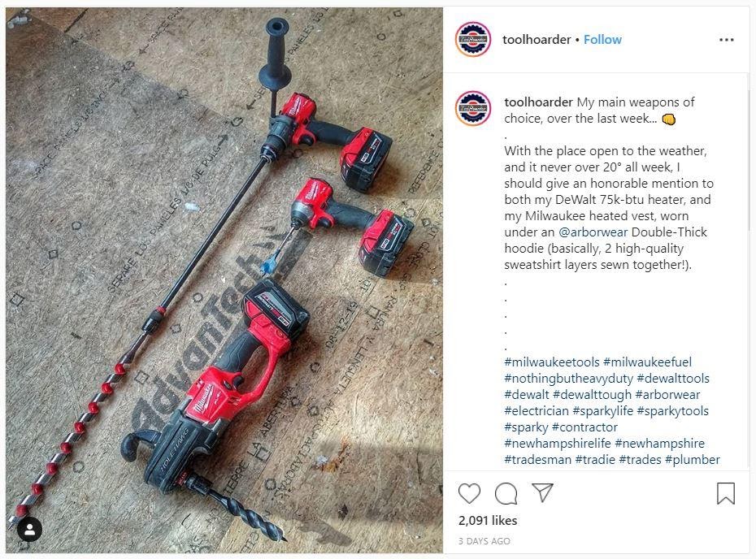The height and width of the screenshot is (559, 756).
Task: Show tagged people icon on photo
Action: pos(30,530)
